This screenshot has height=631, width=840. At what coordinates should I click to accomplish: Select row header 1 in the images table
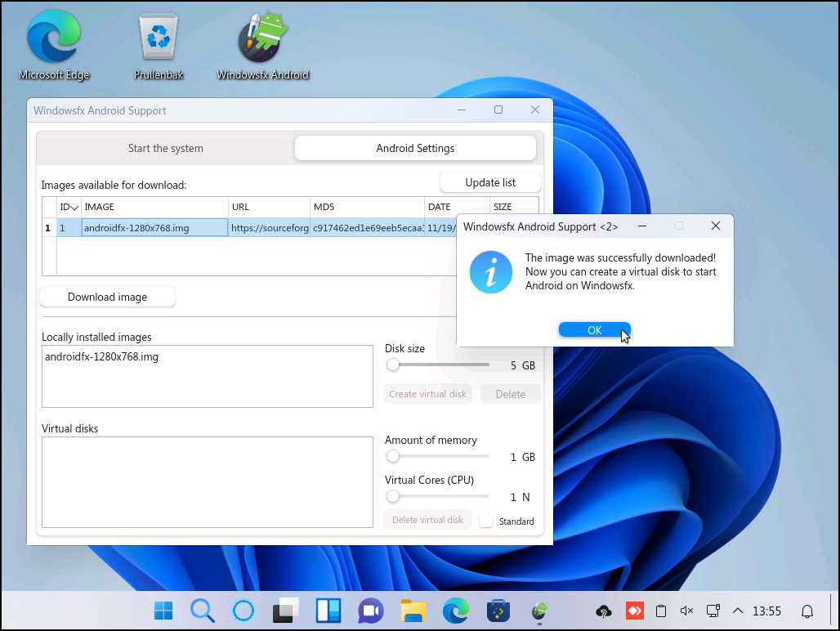49,228
